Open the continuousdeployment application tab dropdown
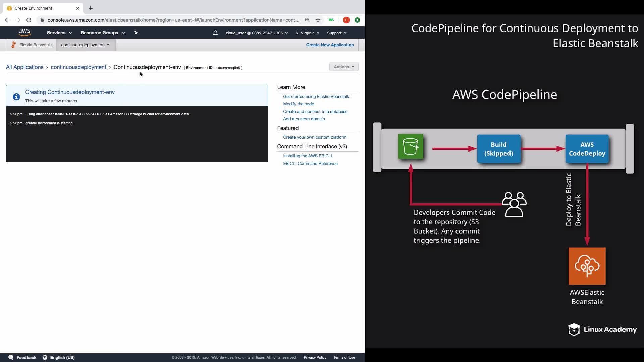644x362 pixels. click(86, 45)
